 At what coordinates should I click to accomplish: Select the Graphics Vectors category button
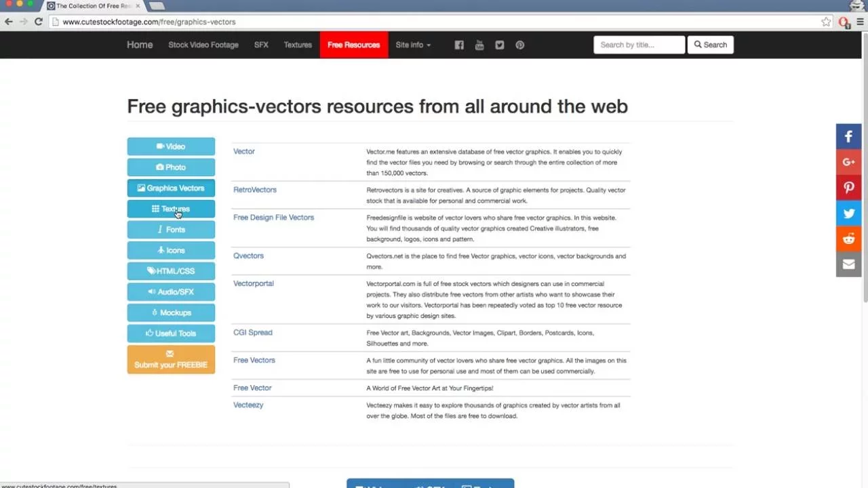(x=171, y=188)
